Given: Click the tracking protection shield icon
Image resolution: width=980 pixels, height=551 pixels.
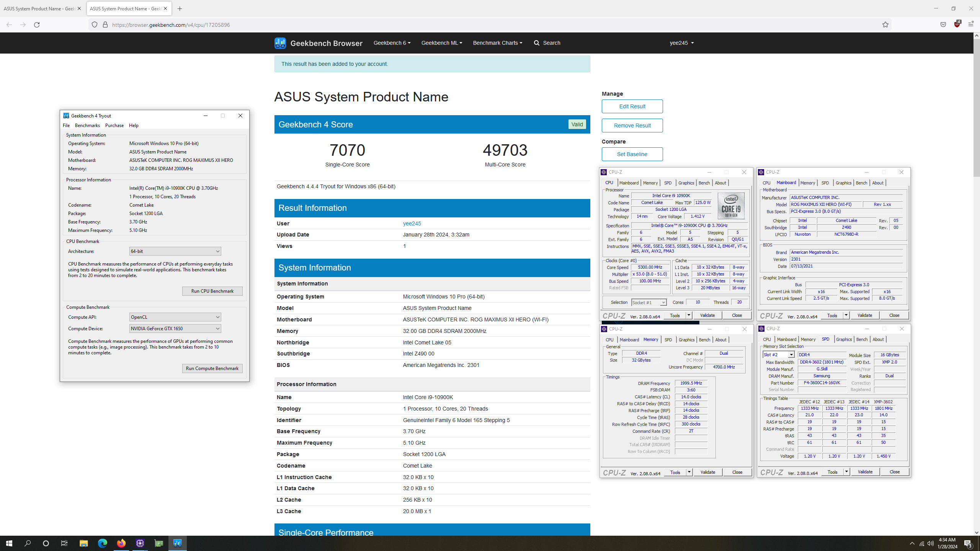Looking at the screenshot, I should click(x=95, y=25).
